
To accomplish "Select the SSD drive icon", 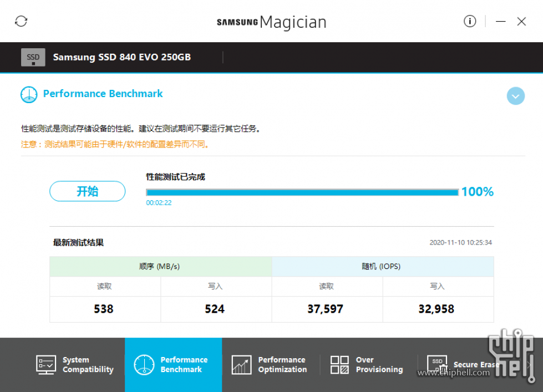I will tap(33, 57).
